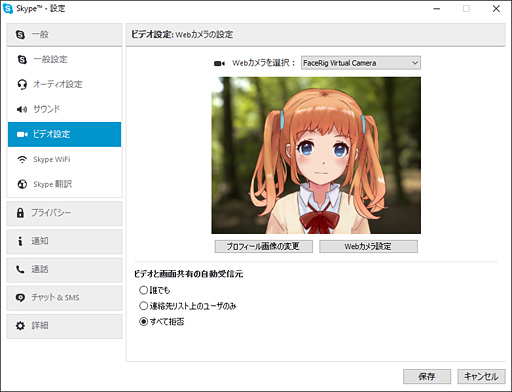Click the phone icon for 通話

point(20,269)
